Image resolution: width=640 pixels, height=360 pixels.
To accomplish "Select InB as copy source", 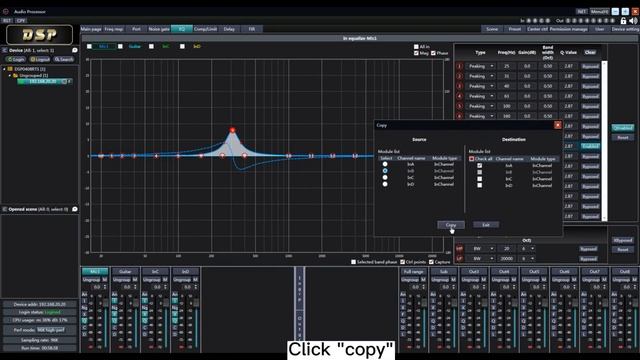I will tap(385, 171).
